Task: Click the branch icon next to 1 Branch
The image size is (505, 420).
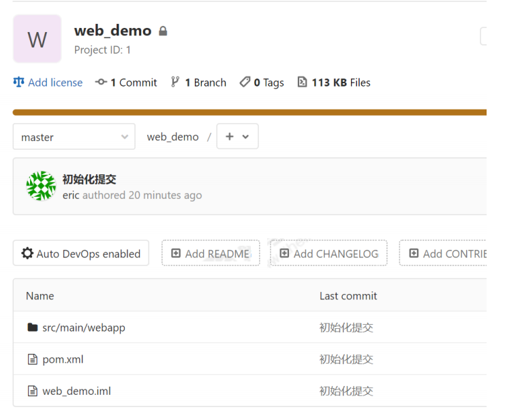Action: [175, 82]
